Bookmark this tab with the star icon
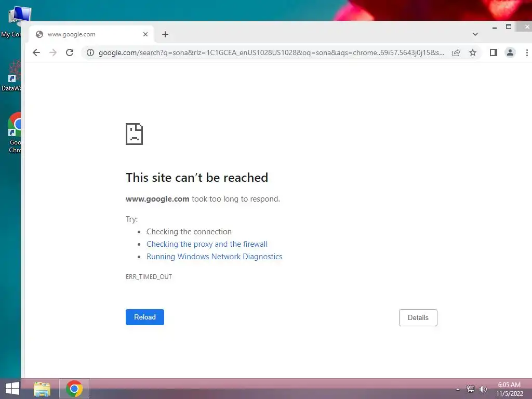532x399 pixels. pos(473,52)
